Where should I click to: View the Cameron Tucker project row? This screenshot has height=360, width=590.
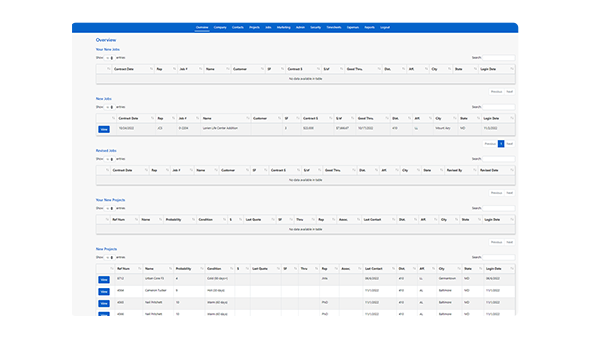pyautogui.click(x=104, y=292)
